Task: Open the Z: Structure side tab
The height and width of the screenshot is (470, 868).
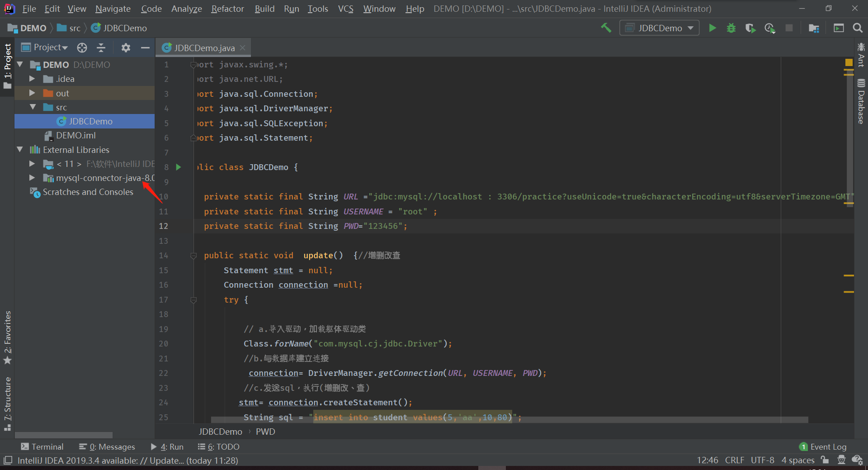Action: 7,404
